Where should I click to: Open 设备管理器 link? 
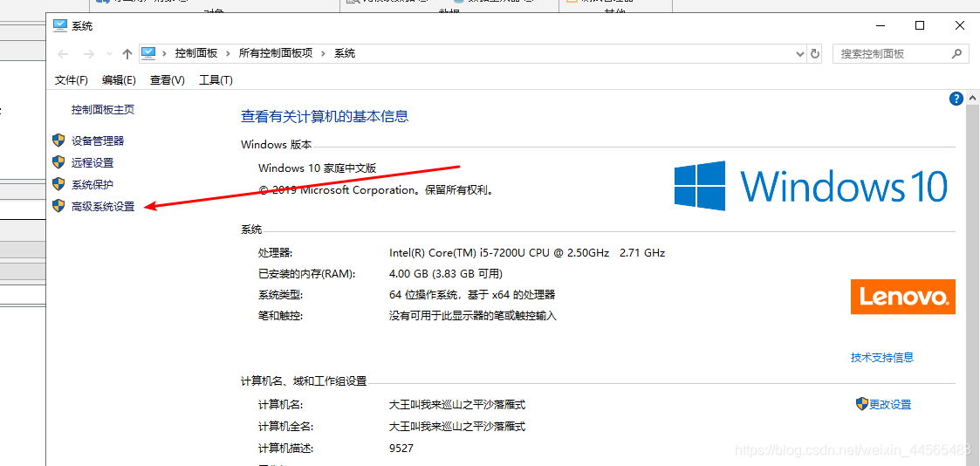click(x=98, y=141)
